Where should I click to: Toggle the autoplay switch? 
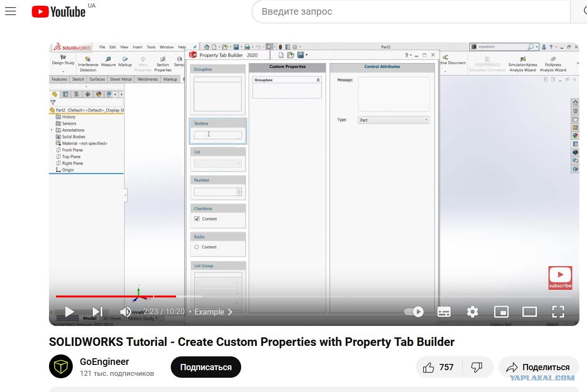pyautogui.click(x=413, y=312)
